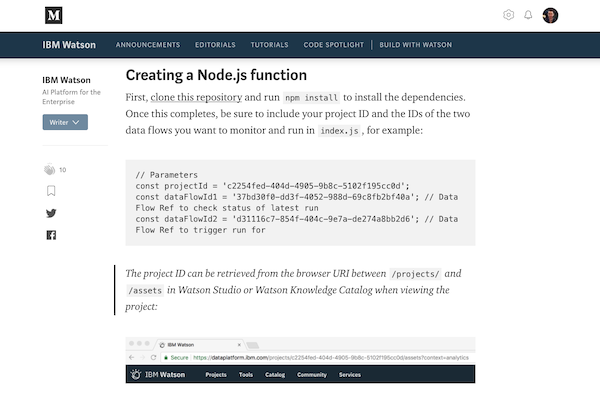
Task: Click the Medium logo icon
Action: (x=53, y=15)
